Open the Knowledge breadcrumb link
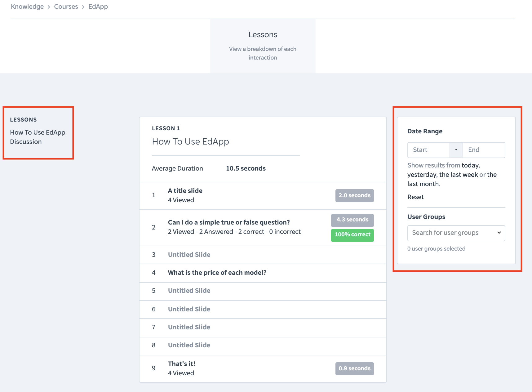 coord(27,7)
